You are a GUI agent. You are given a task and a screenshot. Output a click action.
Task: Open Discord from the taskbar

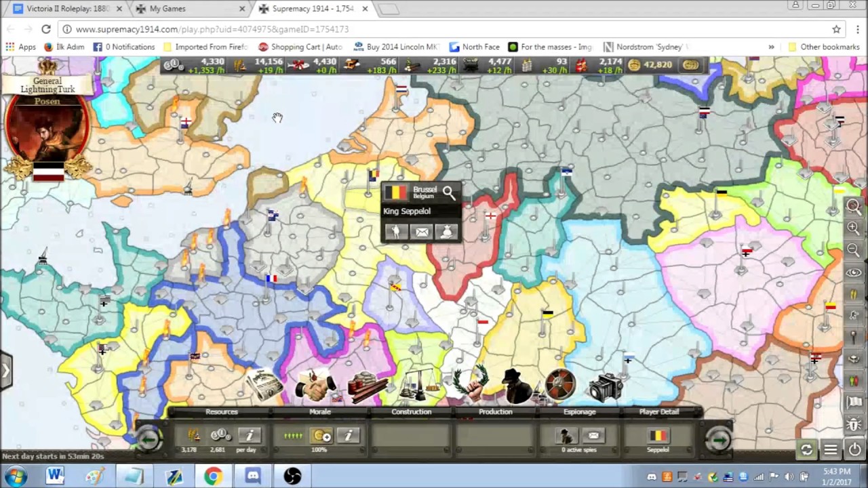click(x=253, y=476)
